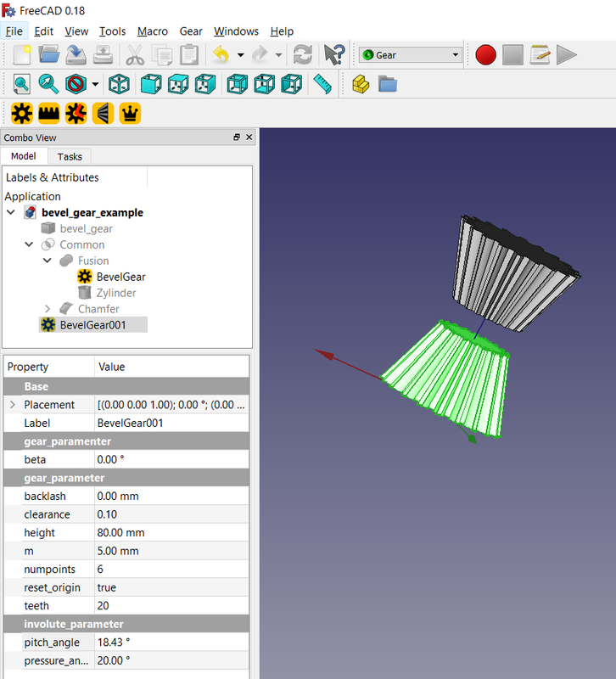Start macro recording with red circle
The image size is (616, 679).
coord(485,55)
